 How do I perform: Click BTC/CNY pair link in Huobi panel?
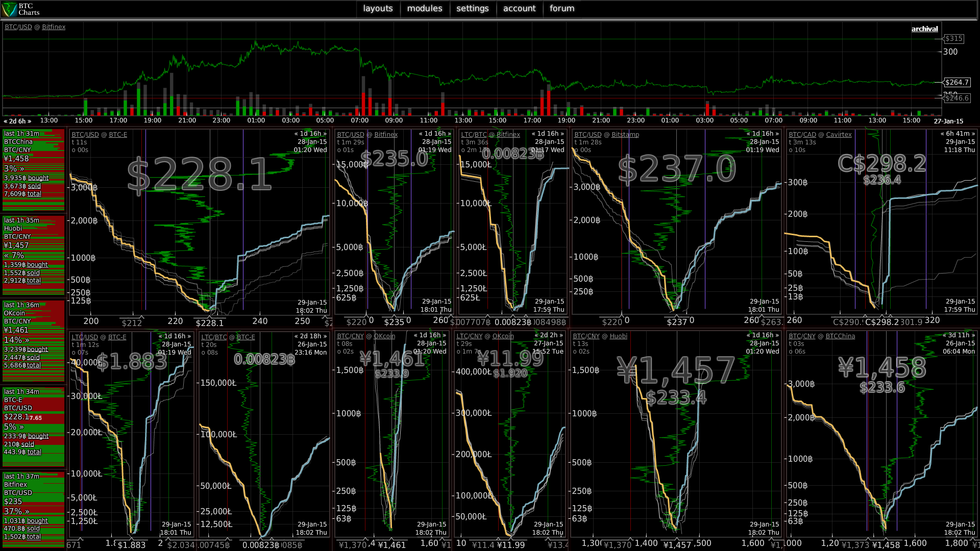click(586, 336)
